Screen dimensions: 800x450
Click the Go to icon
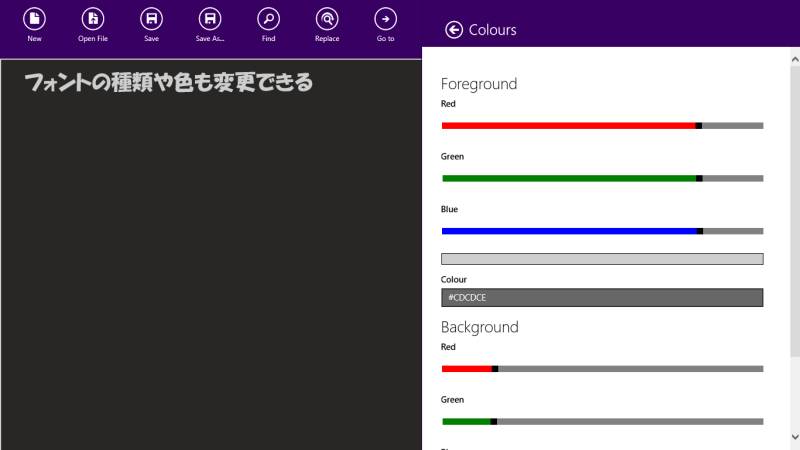385,19
